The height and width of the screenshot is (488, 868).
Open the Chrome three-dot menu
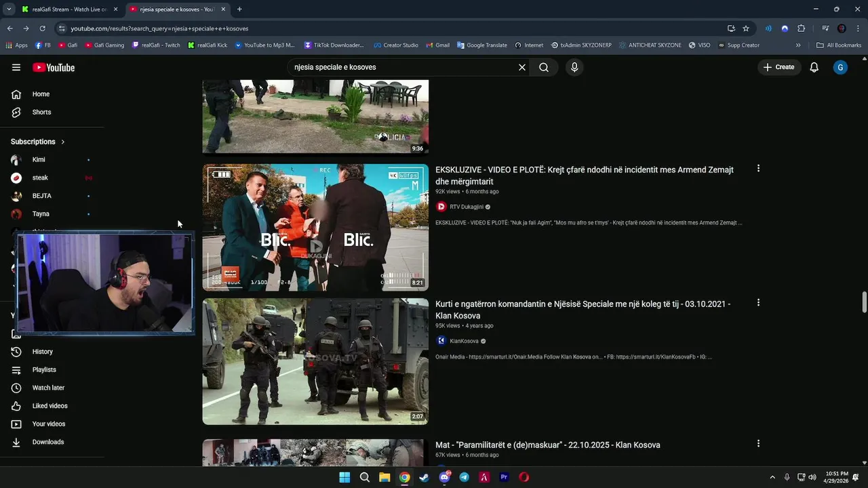click(x=857, y=28)
